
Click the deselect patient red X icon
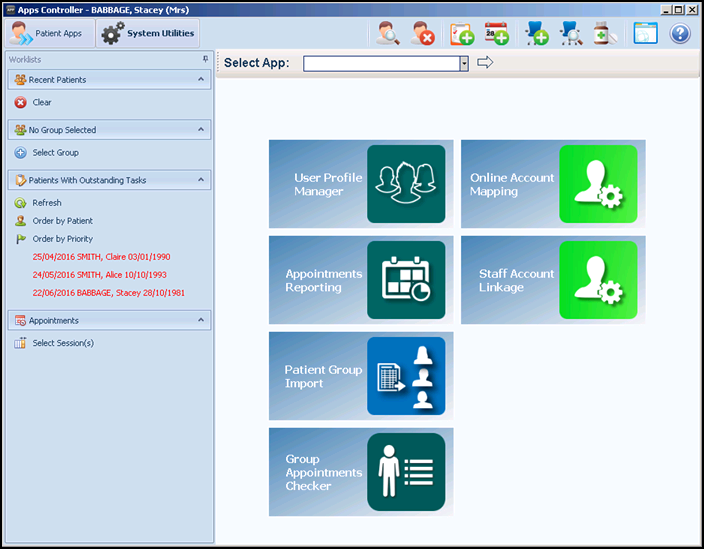424,34
